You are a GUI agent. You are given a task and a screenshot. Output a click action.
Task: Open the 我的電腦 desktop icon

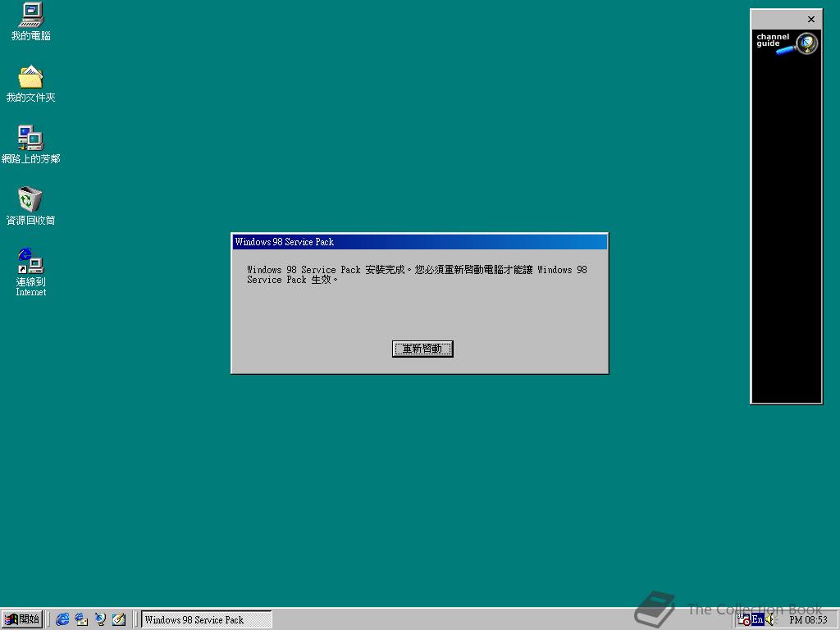click(30, 22)
